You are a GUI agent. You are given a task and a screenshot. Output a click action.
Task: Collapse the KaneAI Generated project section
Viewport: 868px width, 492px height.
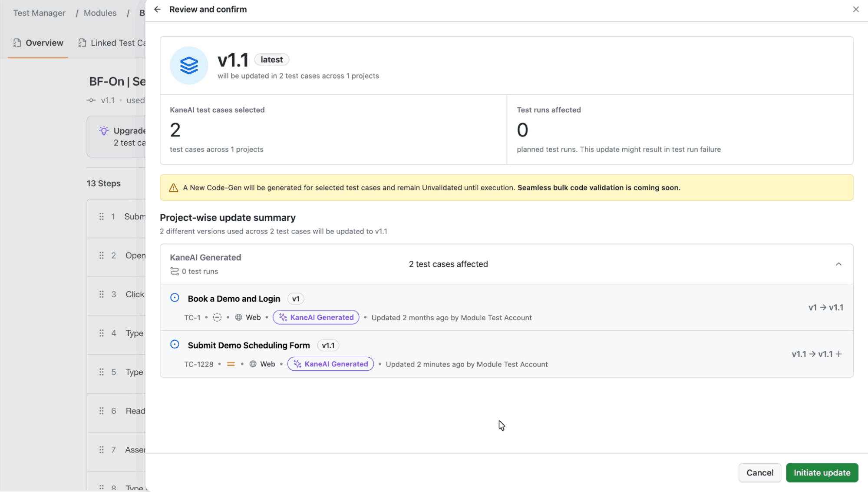pyautogui.click(x=838, y=264)
